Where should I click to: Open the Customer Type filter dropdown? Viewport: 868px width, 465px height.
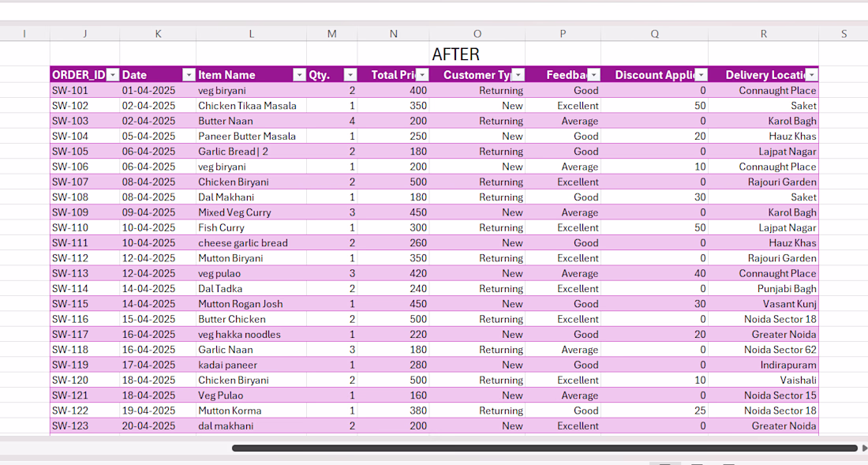(x=518, y=75)
